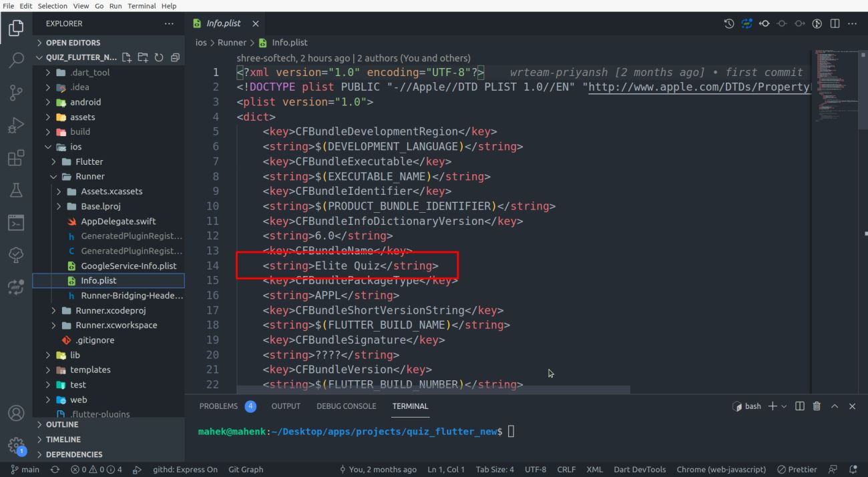Image resolution: width=868 pixels, height=477 pixels.
Task: Open the Testing flask icon
Action: (16, 191)
